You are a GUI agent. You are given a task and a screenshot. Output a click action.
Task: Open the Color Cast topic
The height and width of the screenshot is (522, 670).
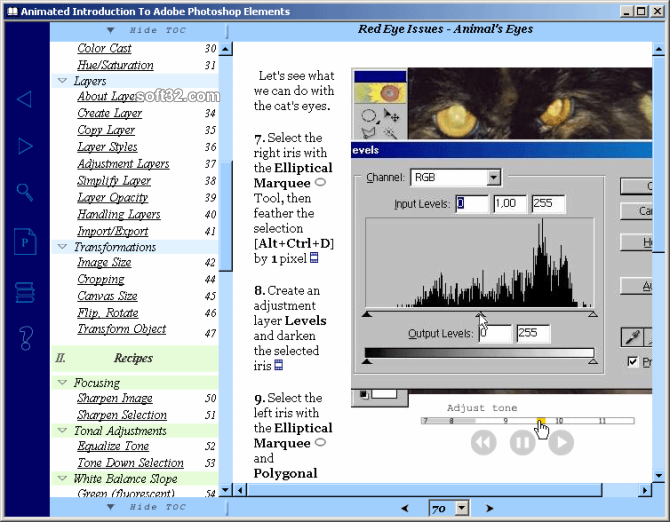coord(104,48)
